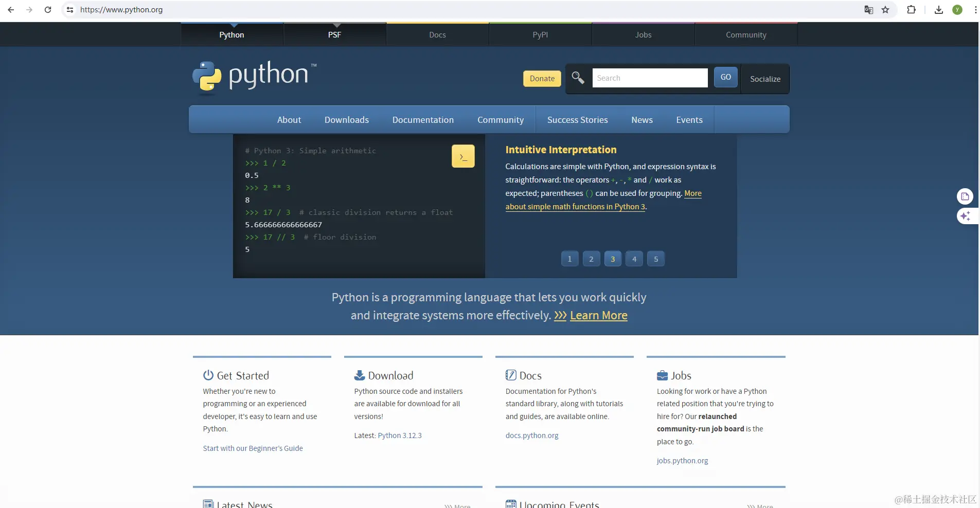Launch the interactive shell yellow button
The image size is (980, 508).
[463, 156]
